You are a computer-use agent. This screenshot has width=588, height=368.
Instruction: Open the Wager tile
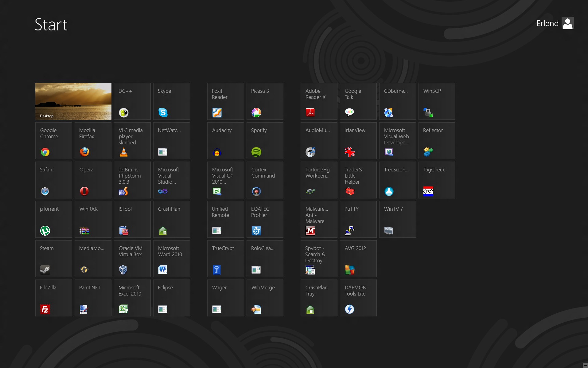226,298
